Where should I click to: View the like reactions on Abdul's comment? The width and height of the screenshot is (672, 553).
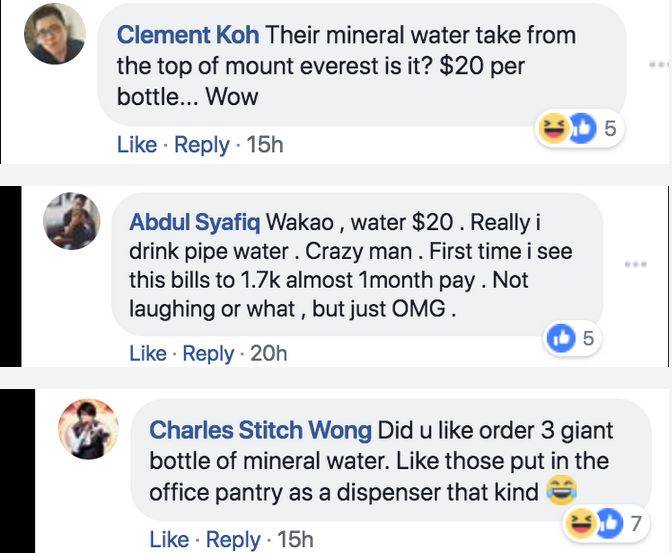[x=571, y=339]
